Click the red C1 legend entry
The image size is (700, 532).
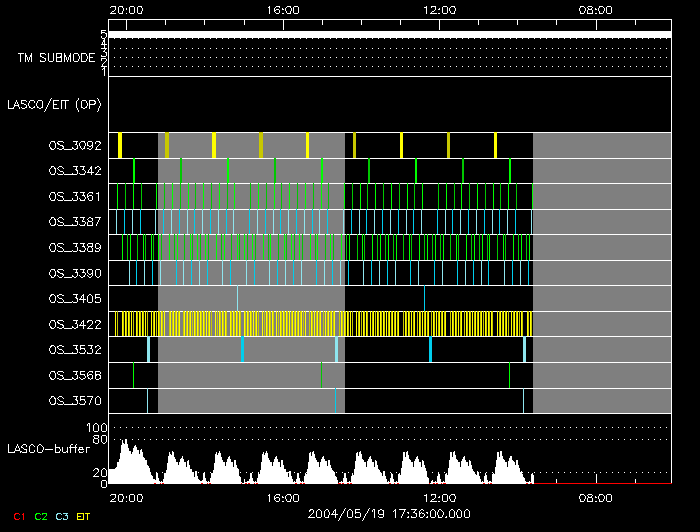pyautogui.click(x=19, y=515)
